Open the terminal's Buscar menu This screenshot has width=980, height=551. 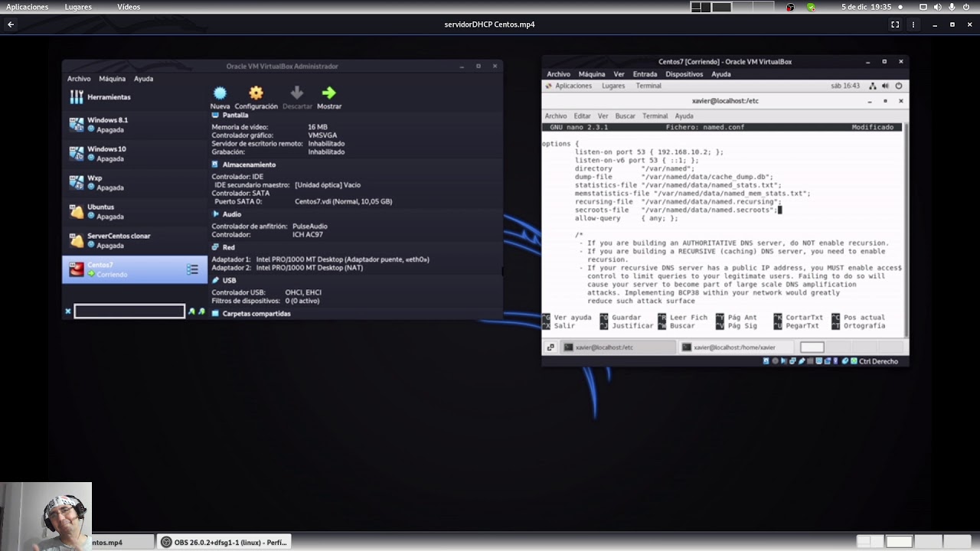point(626,116)
